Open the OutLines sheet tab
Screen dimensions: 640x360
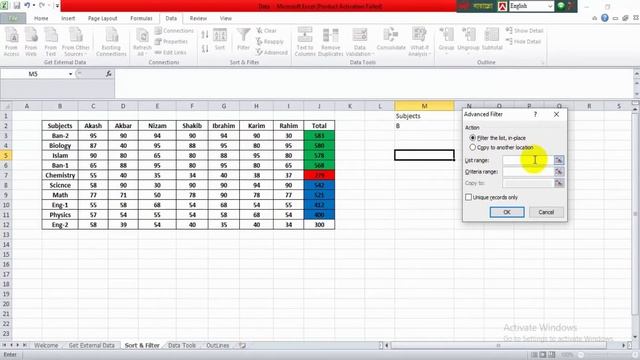tap(217, 346)
